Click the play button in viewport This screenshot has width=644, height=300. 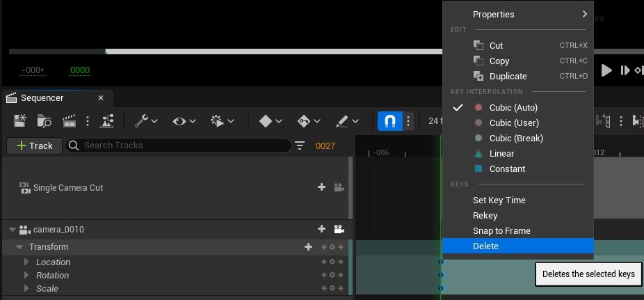(606, 70)
